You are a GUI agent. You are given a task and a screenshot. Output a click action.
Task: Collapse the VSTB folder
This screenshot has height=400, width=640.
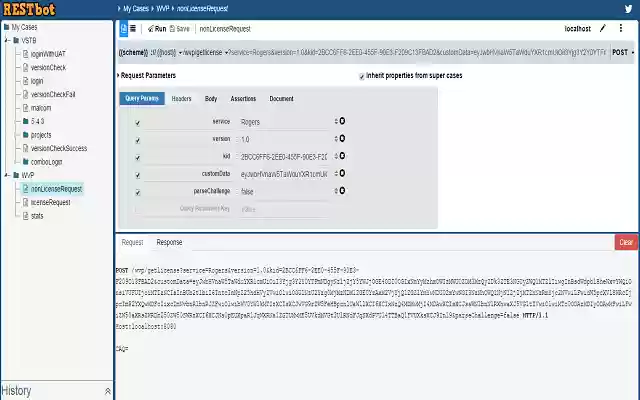tap(7, 40)
